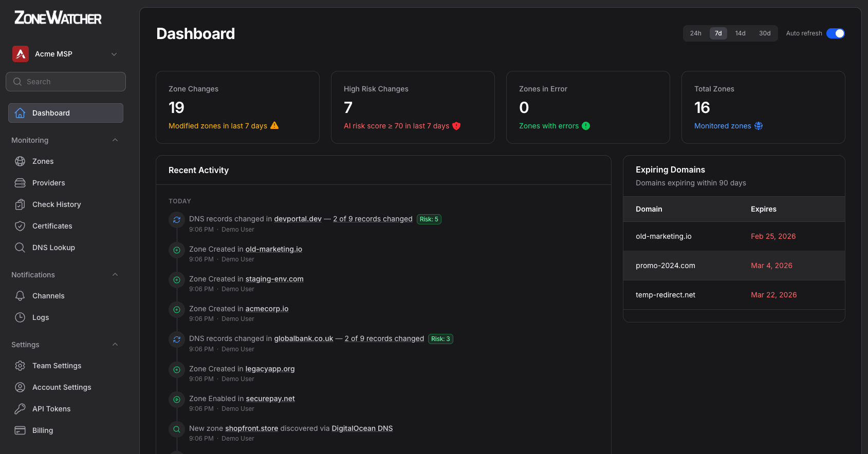The height and width of the screenshot is (454, 868).
Task: Click the Certificates shield icon
Action: coord(20,226)
